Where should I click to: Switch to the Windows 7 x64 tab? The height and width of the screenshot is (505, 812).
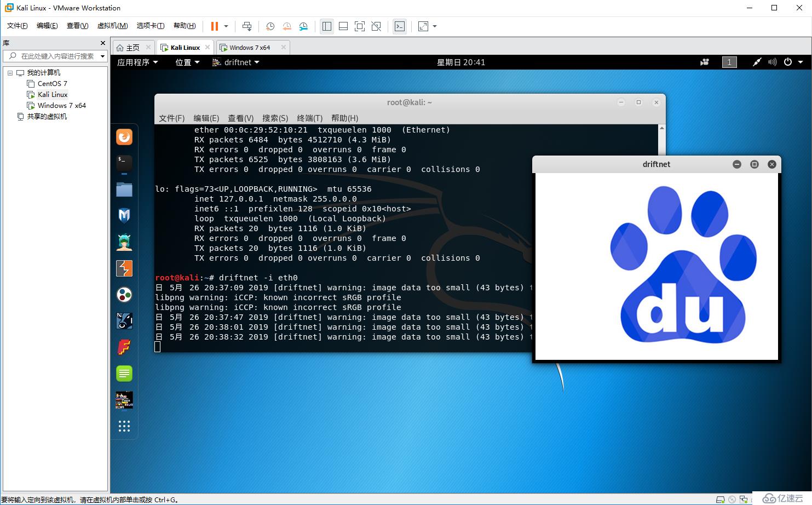pos(250,48)
